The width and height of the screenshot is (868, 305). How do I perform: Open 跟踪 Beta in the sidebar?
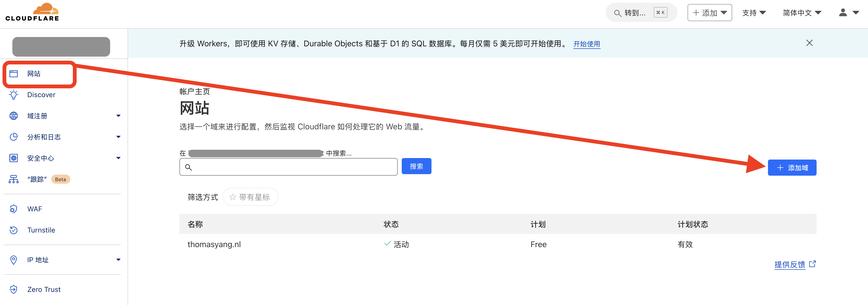(x=37, y=179)
